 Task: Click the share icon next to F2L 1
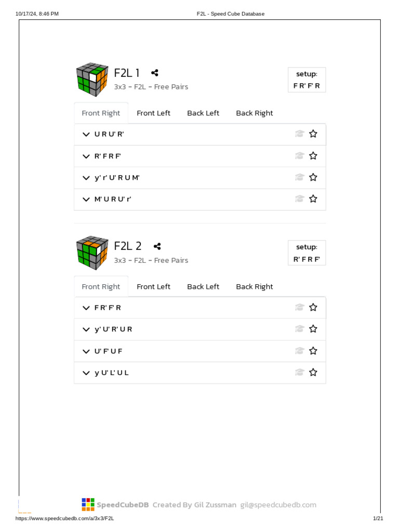155,73
